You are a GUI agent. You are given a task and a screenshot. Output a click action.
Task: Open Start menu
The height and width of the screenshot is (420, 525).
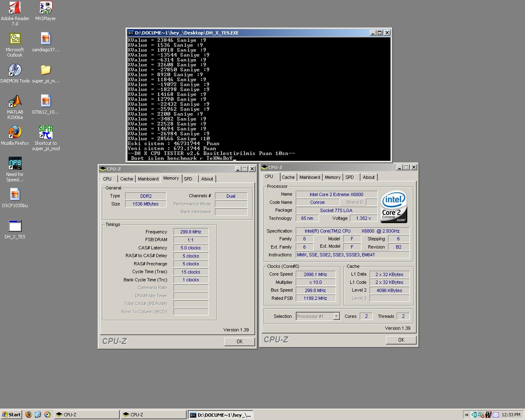point(11,415)
